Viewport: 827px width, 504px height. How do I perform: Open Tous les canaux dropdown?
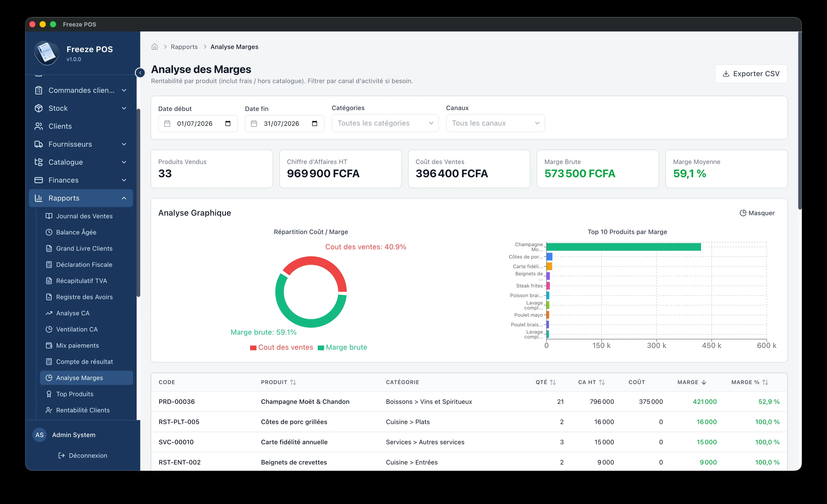(495, 123)
